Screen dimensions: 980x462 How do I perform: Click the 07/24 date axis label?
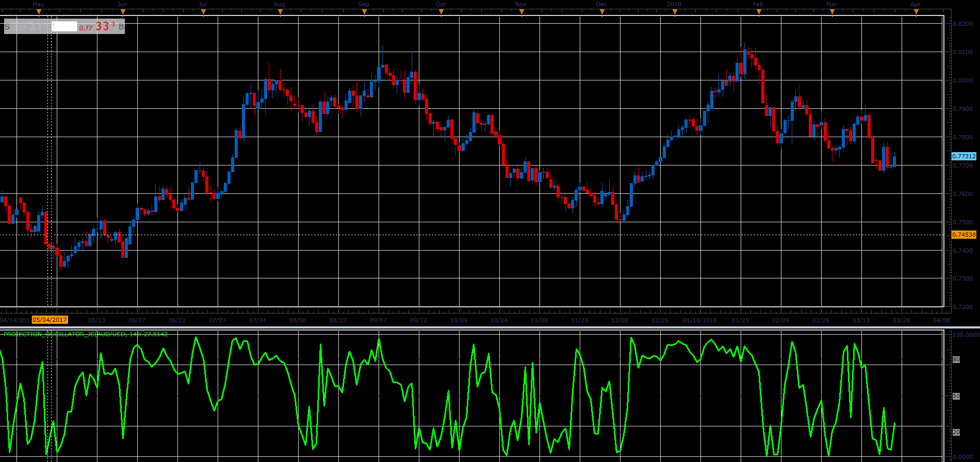pyautogui.click(x=257, y=320)
